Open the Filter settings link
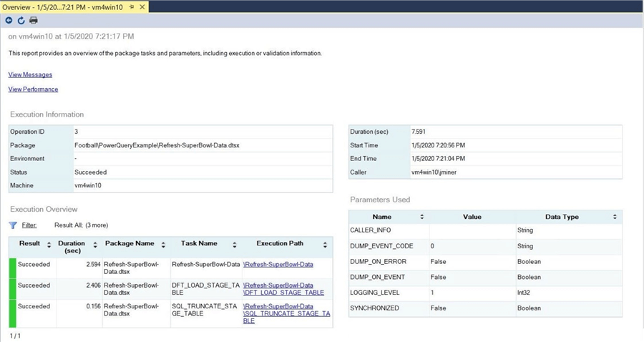This screenshot has height=342, width=644. pyautogui.click(x=29, y=225)
